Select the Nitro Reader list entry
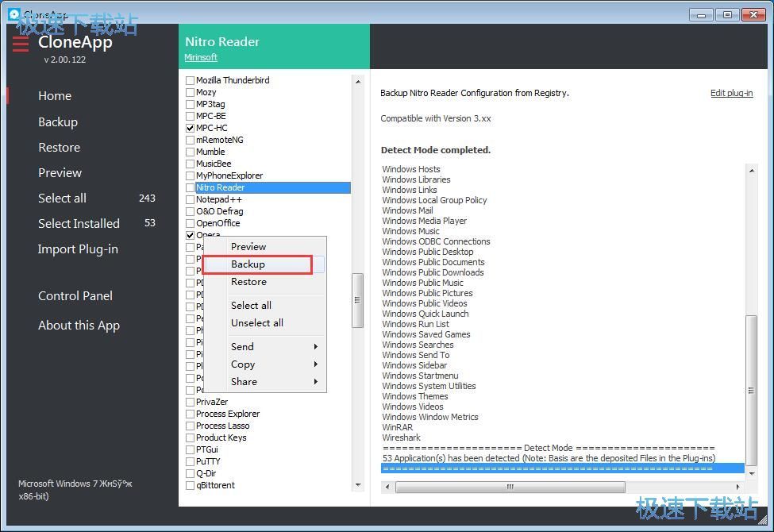The image size is (774, 532). tap(273, 187)
